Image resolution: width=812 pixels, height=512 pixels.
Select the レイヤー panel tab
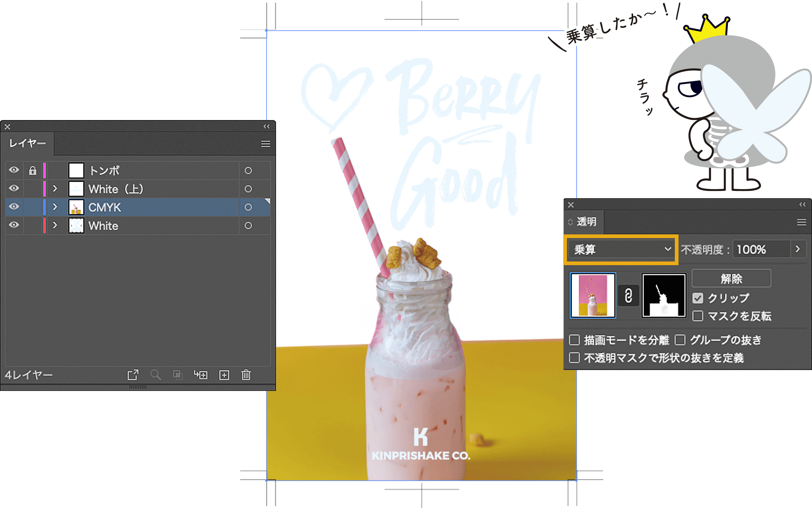[x=27, y=143]
